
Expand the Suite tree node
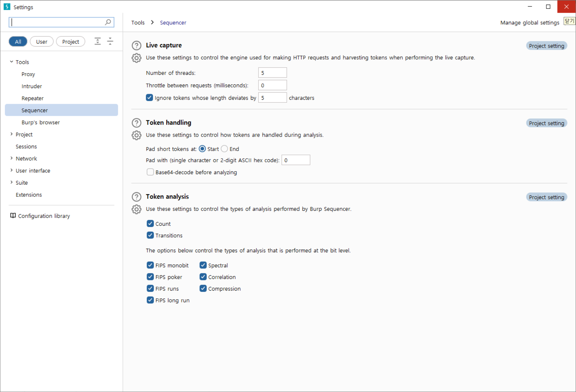tap(12, 182)
